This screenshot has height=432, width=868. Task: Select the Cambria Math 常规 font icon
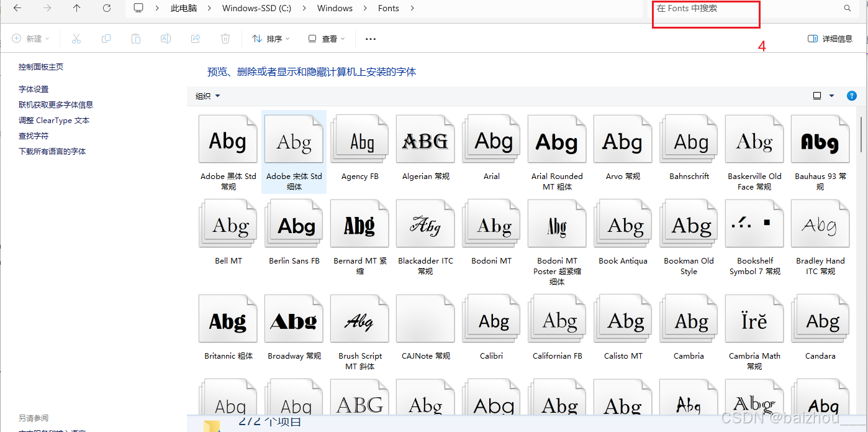(x=754, y=320)
